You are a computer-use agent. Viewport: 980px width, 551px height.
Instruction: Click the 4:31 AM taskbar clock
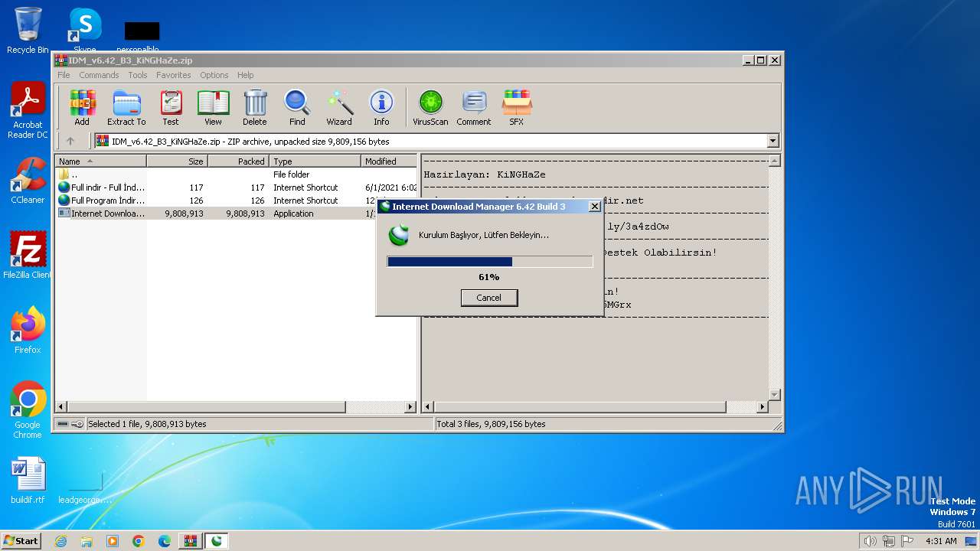click(x=941, y=541)
